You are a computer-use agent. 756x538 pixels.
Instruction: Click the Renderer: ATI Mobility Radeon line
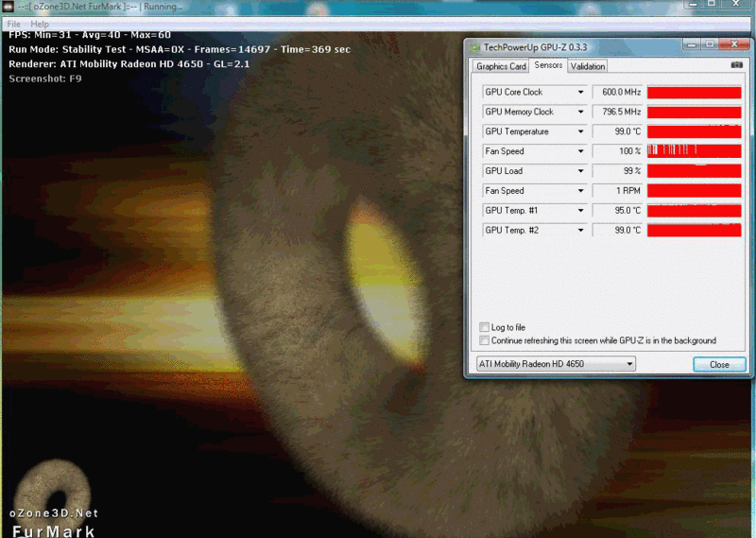[129, 63]
